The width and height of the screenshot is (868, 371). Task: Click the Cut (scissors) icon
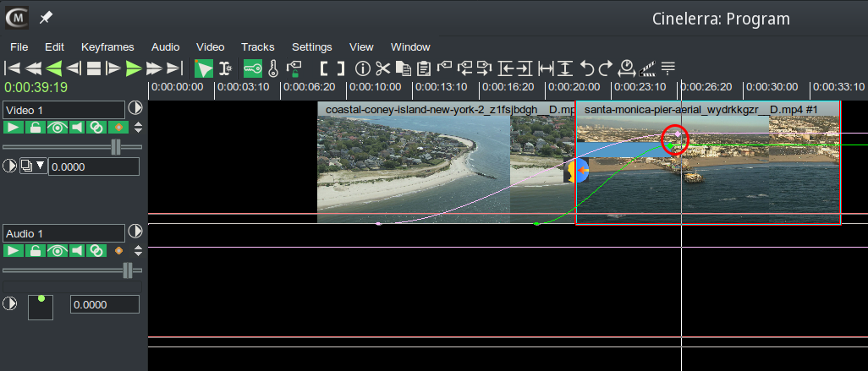pyautogui.click(x=383, y=68)
